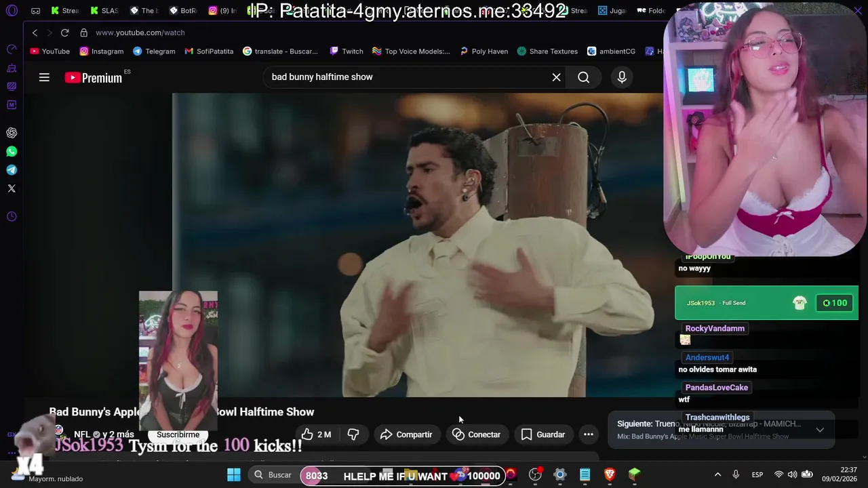Open X (Twitter) in the browser sidebar
The height and width of the screenshot is (488, 868).
[12, 188]
